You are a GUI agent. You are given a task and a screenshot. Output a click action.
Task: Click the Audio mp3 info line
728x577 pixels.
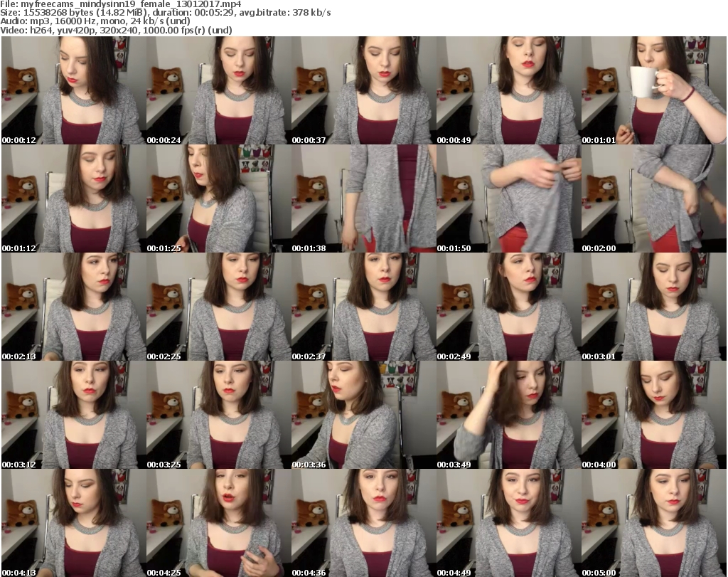coord(95,21)
